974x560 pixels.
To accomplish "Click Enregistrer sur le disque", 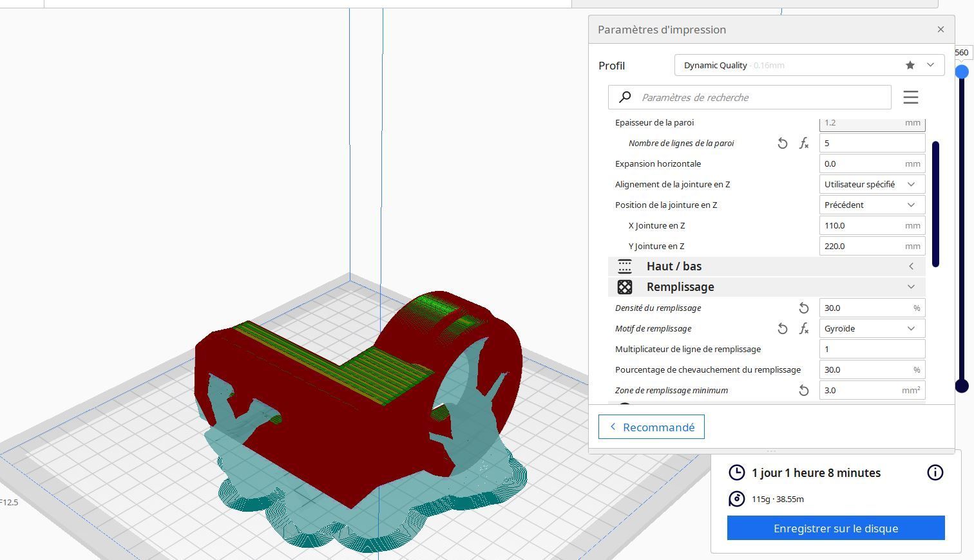I will (836, 528).
